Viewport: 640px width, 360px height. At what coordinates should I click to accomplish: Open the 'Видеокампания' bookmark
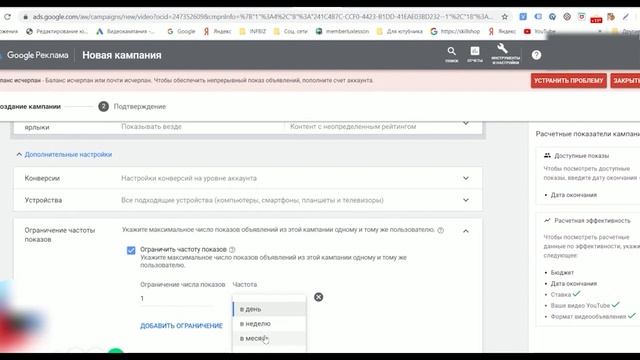click(125, 31)
